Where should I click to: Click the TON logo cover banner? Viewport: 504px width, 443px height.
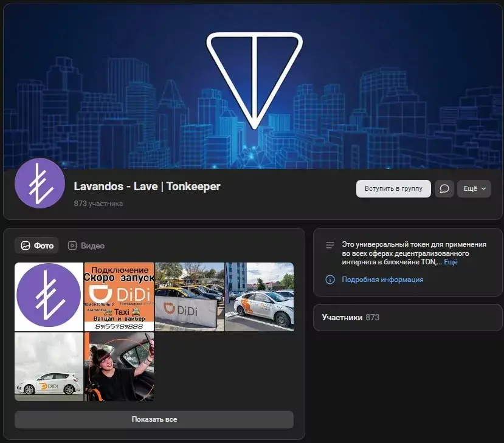tap(253, 87)
